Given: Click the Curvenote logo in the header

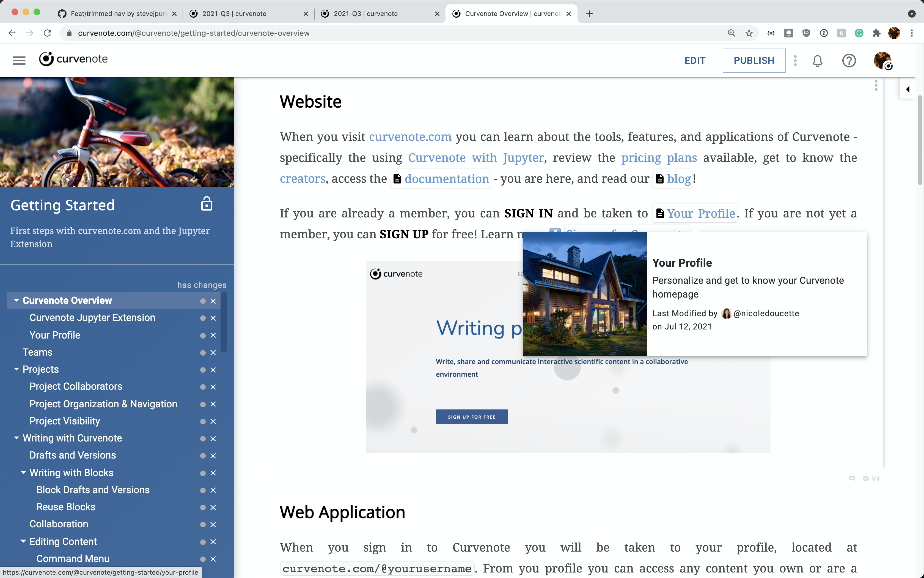Looking at the screenshot, I should 73,59.
